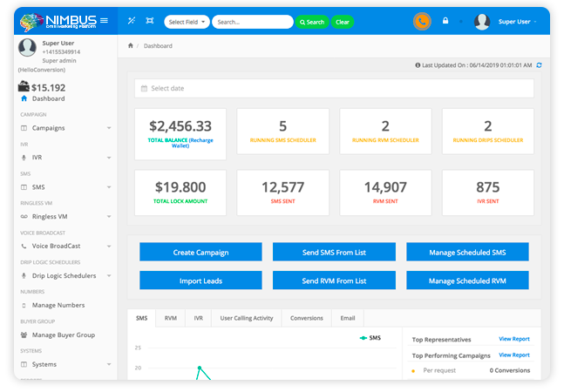Click Manage Scheduled RVM button
Image resolution: width=564 pixels, height=392 pixels.
tap(467, 280)
